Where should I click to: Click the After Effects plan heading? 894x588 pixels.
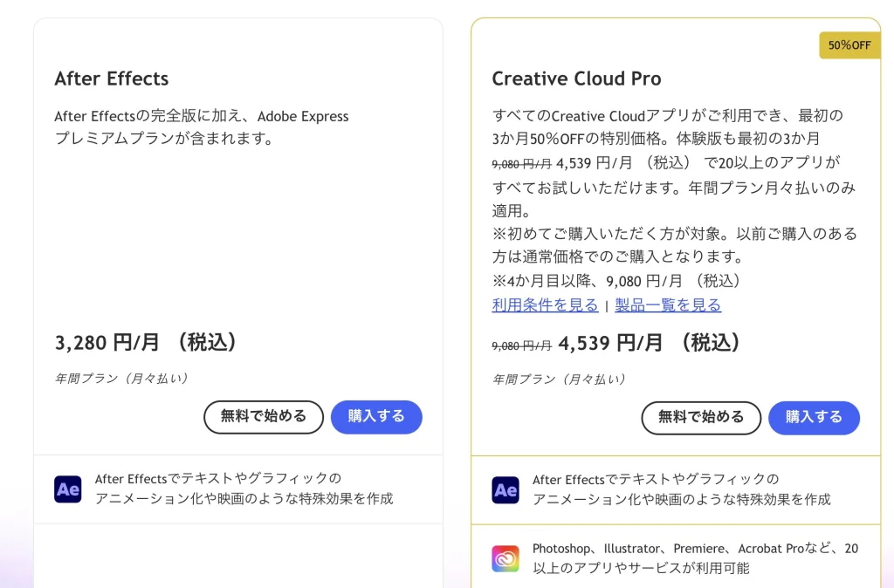pos(112,79)
